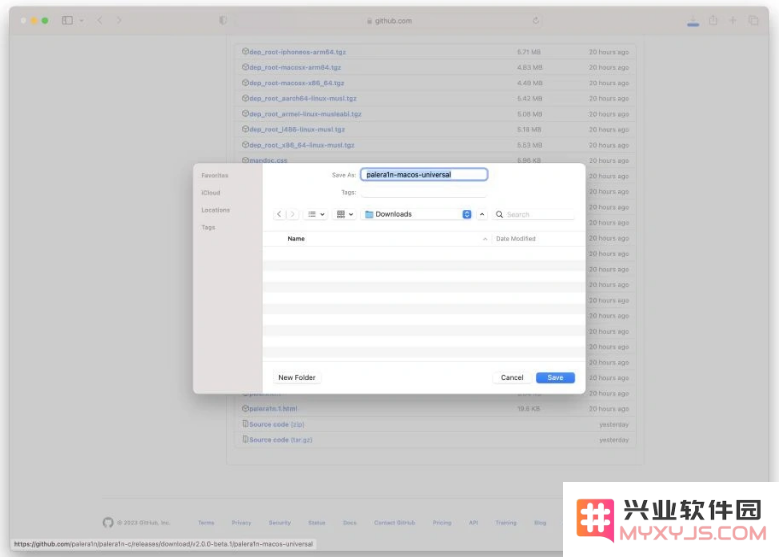Image resolution: width=779 pixels, height=557 pixels.
Task: Go back in the save dialog
Action: pos(279,214)
